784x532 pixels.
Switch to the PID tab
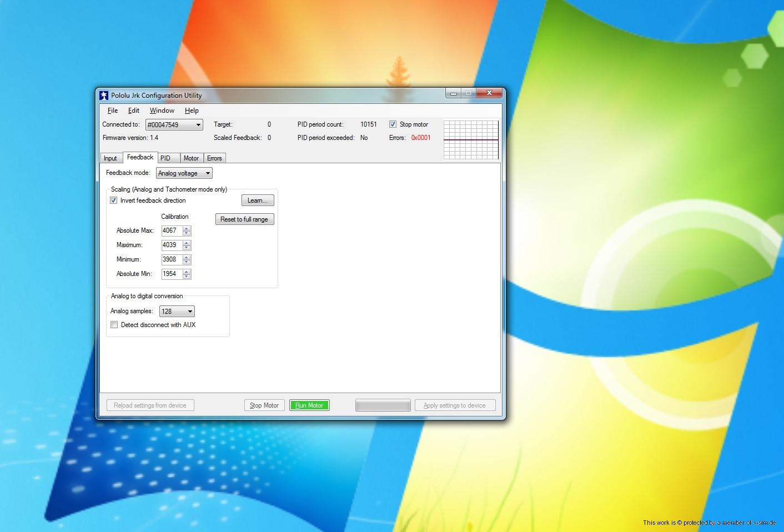(165, 158)
